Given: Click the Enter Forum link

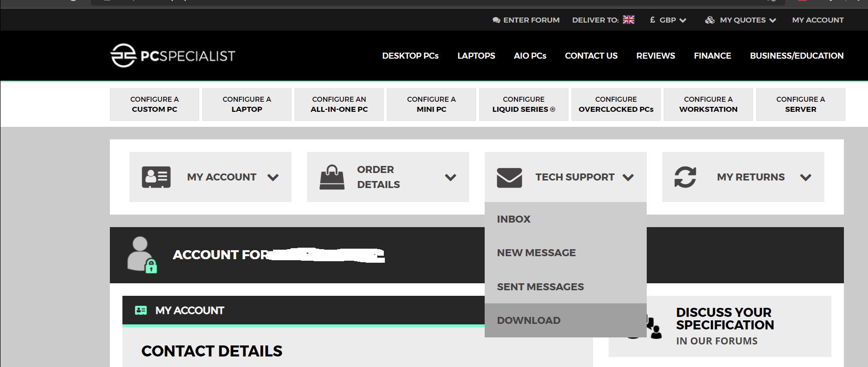Looking at the screenshot, I should [531, 20].
